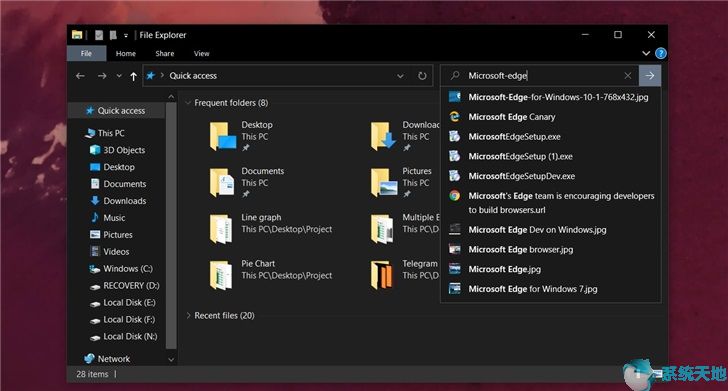The height and width of the screenshot is (391, 728).
Task: Open the View ribbon tab
Action: (202, 53)
